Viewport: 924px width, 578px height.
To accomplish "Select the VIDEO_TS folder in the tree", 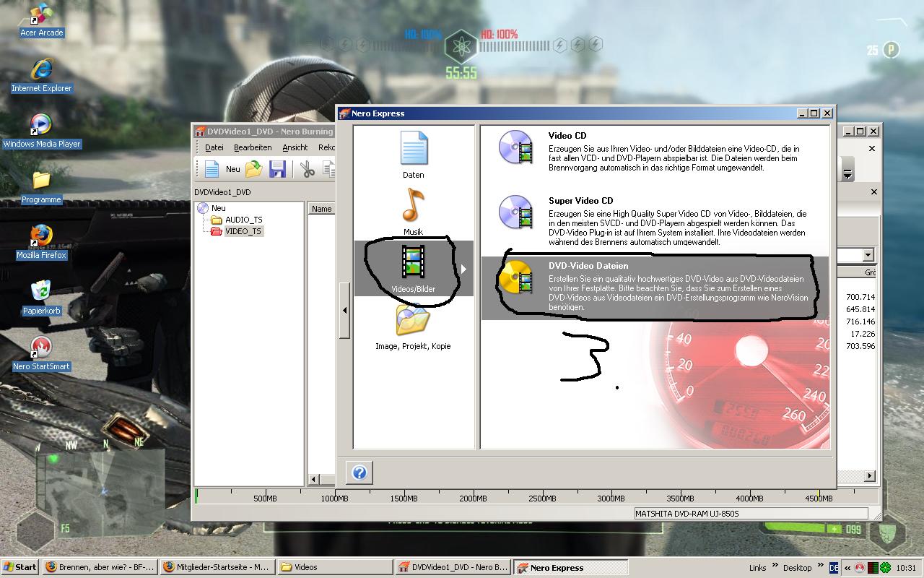I will pyautogui.click(x=243, y=231).
